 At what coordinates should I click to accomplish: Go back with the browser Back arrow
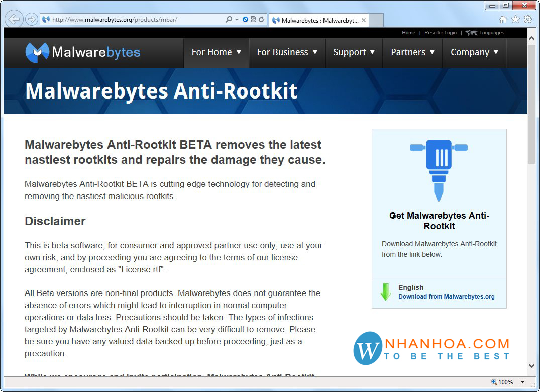14,19
